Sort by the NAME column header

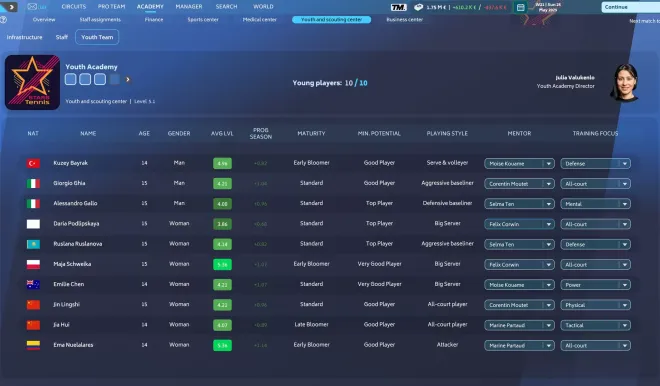coord(88,133)
